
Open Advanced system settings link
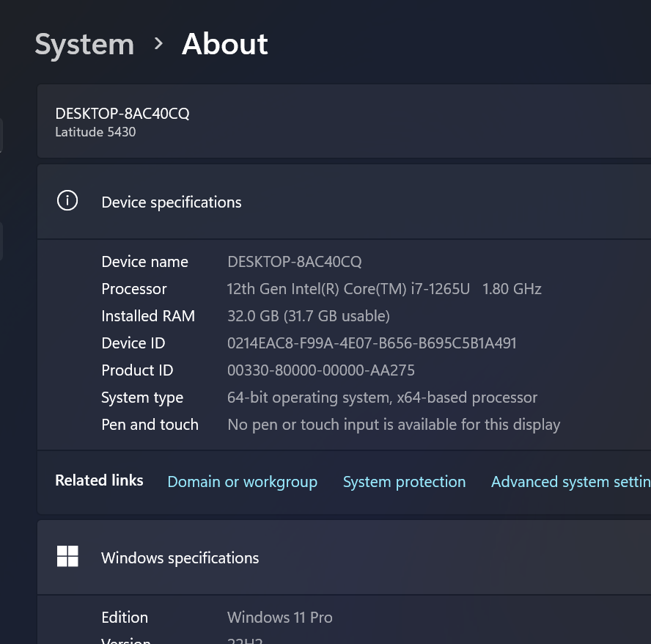571,482
